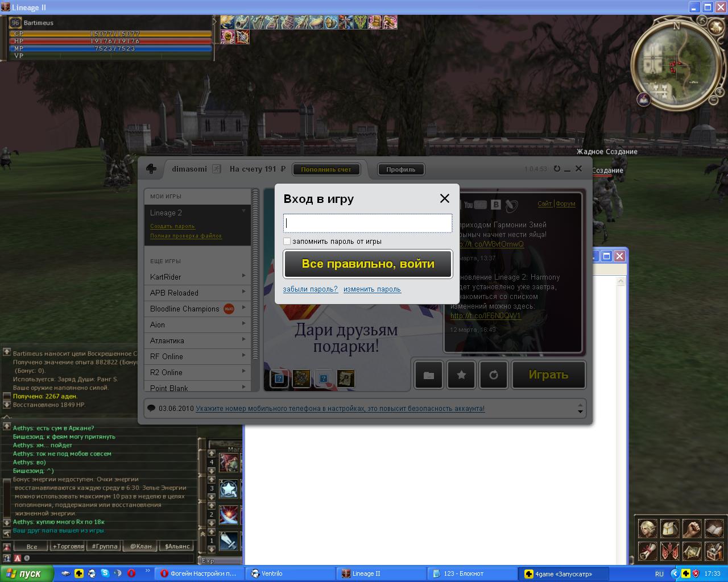The image size is (728, 582).
Task: Open the "Форум" link in news panel
Action: pos(565,203)
